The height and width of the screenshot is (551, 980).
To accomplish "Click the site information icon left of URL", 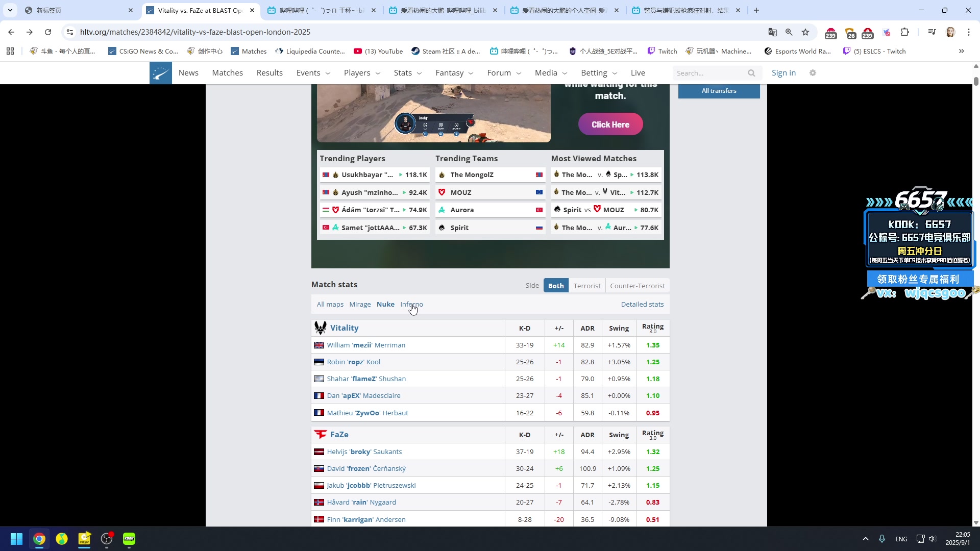I will click(70, 32).
